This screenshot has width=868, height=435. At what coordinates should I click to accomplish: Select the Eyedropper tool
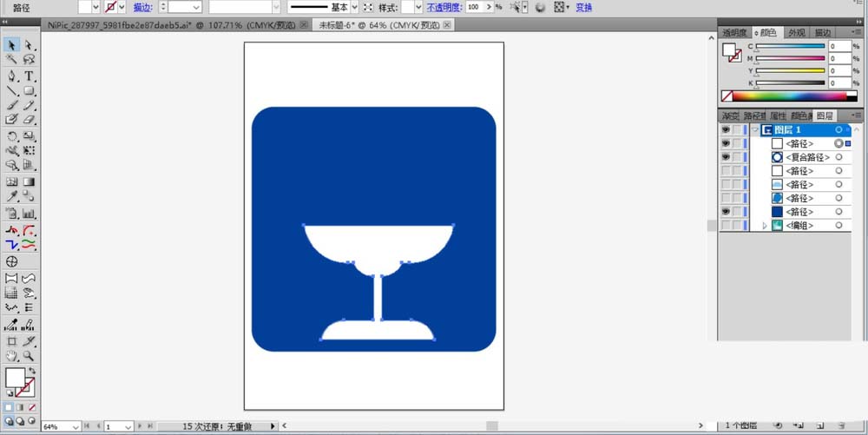[11, 196]
